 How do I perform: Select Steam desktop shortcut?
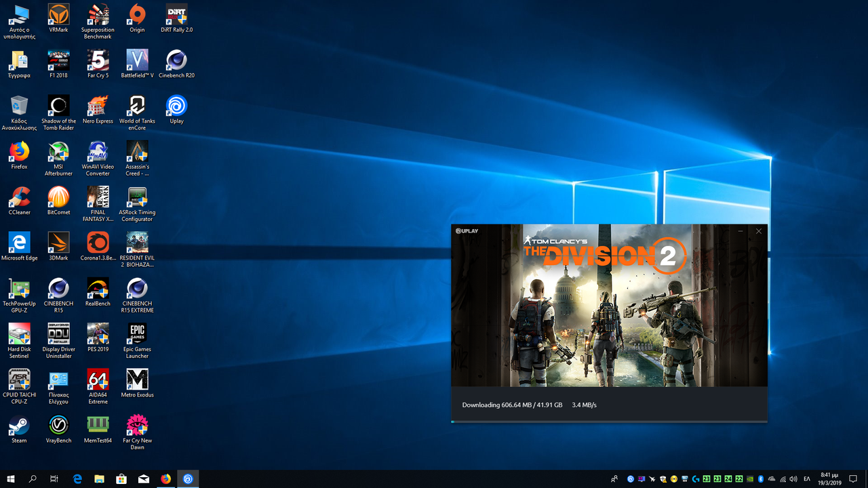(x=19, y=428)
